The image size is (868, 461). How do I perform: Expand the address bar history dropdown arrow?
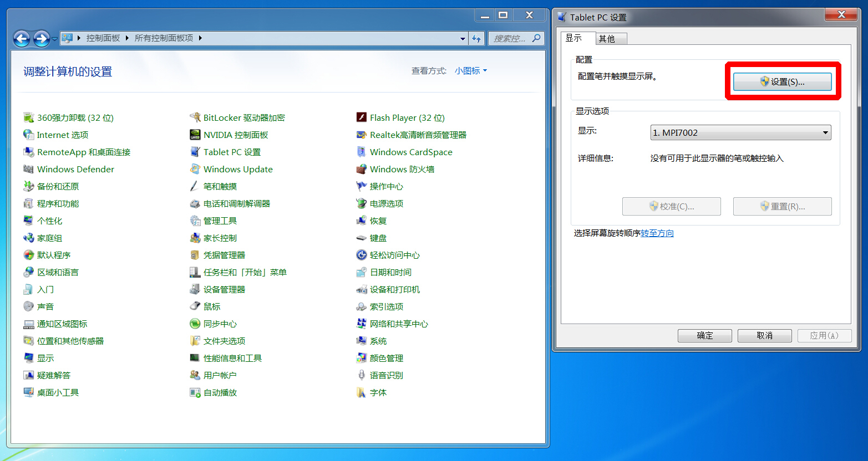(x=463, y=38)
